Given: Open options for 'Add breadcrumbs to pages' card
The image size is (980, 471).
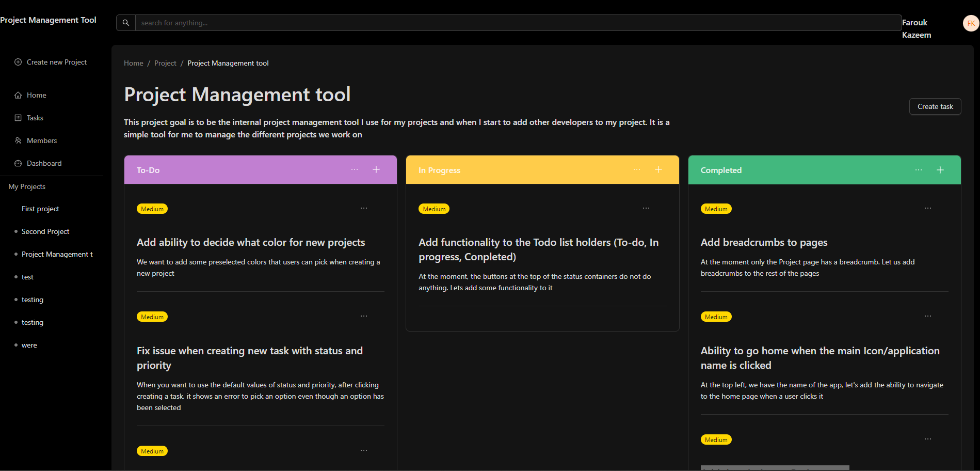Looking at the screenshot, I should 928,208.
